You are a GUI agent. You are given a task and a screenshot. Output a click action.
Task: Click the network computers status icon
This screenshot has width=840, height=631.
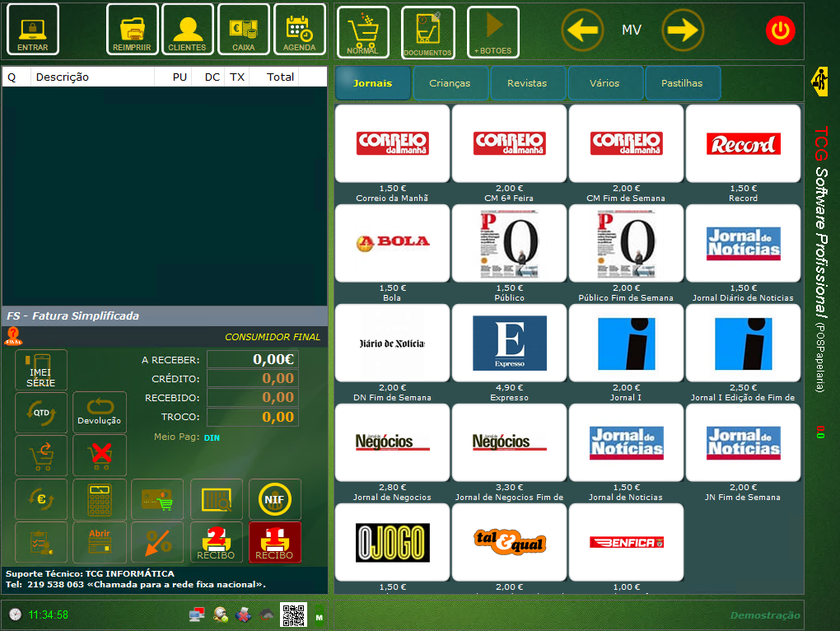[197, 615]
